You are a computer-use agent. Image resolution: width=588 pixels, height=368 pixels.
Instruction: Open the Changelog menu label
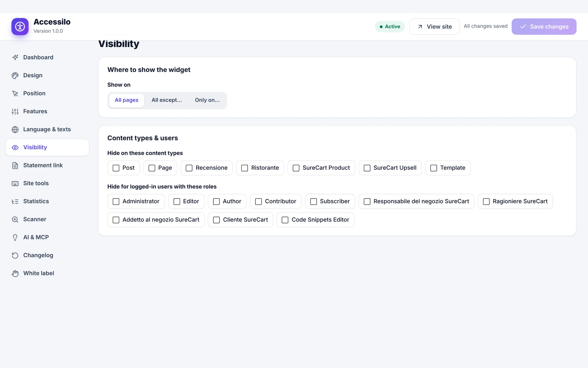(x=38, y=255)
